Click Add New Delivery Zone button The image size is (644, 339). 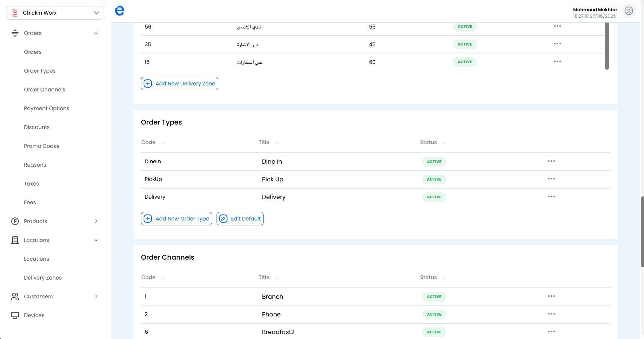point(179,84)
